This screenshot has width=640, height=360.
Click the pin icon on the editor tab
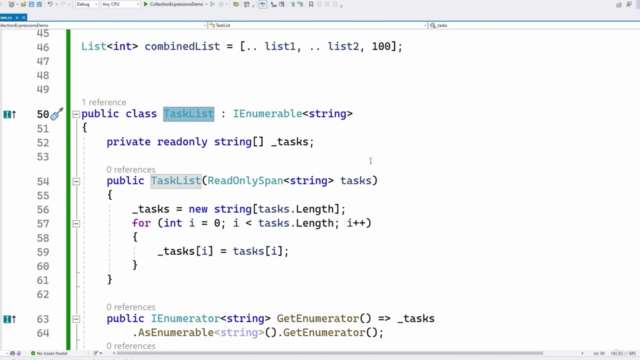[17, 18]
